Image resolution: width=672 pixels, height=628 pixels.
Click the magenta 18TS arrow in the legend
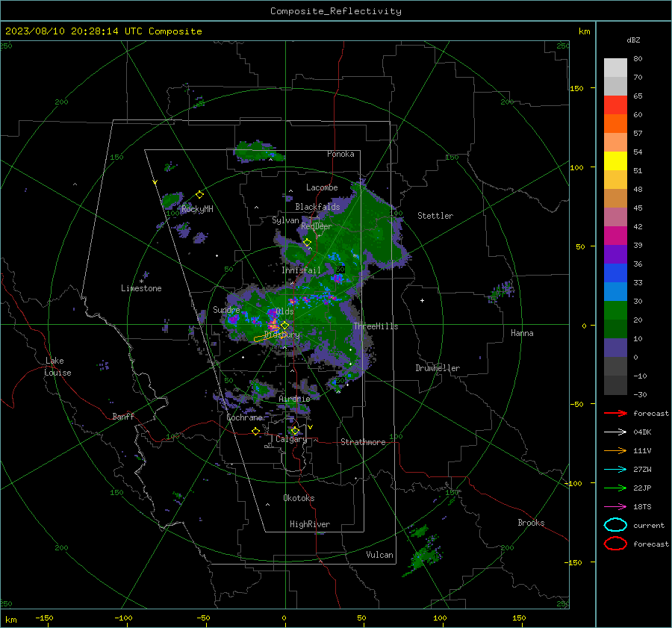615,507
